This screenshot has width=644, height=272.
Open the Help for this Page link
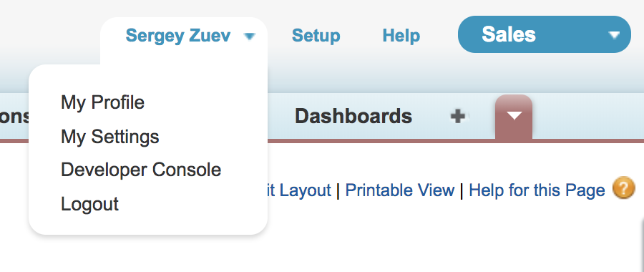(x=537, y=190)
